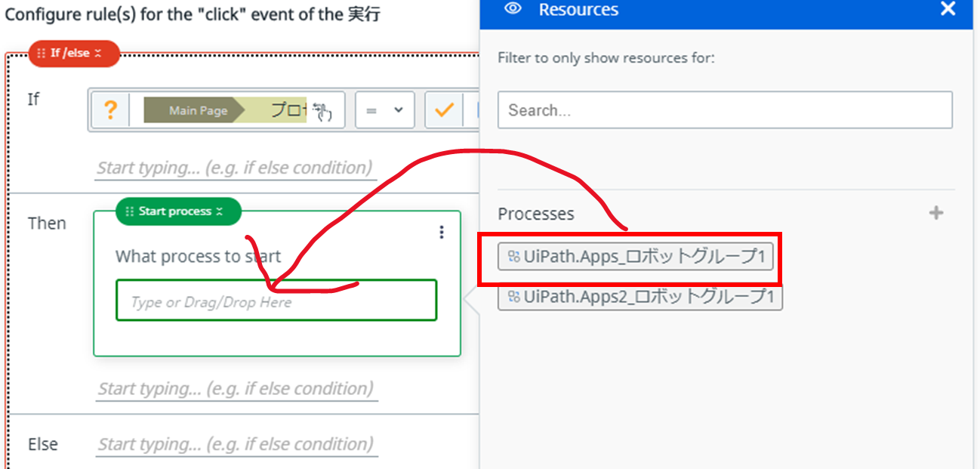Select the UiPath.Apps2_ロボットグループ1 process
This screenshot has height=469, width=980.
640,297
